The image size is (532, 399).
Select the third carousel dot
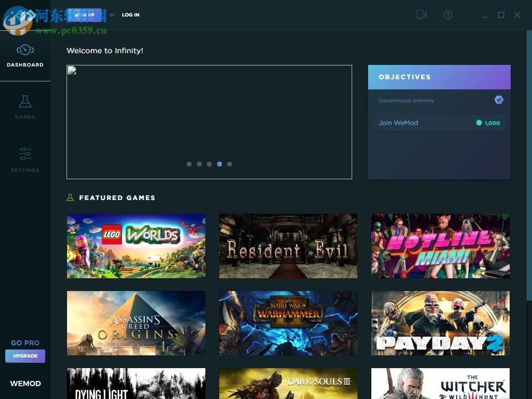click(209, 164)
